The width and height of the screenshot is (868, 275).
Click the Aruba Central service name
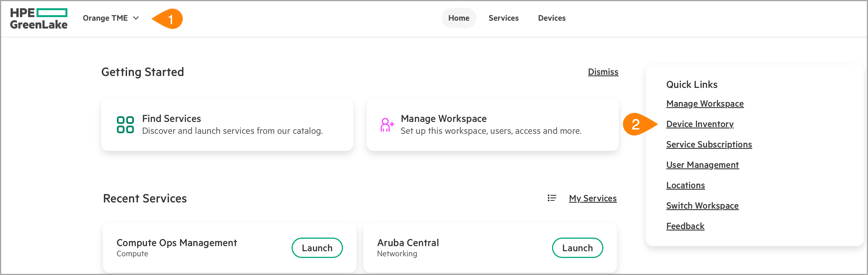(x=408, y=243)
